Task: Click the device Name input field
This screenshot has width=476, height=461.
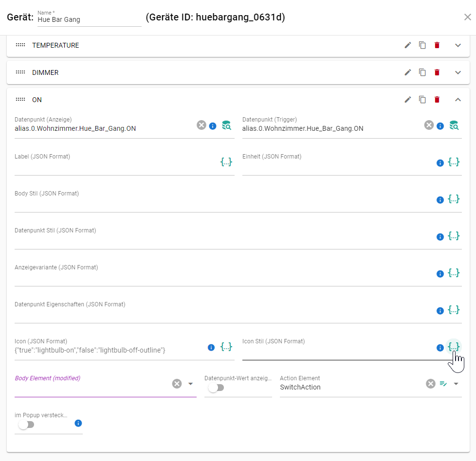Action: (x=89, y=20)
